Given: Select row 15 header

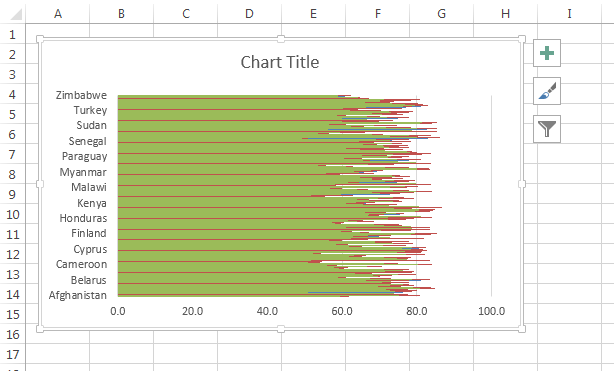Looking at the screenshot, I should 13,314.
